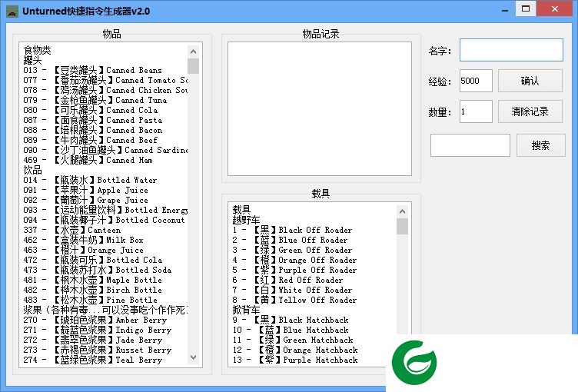The image size is (578, 392).
Task: Select item 473 Bottled Soda
Action: pyautogui.click(x=97, y=270)
